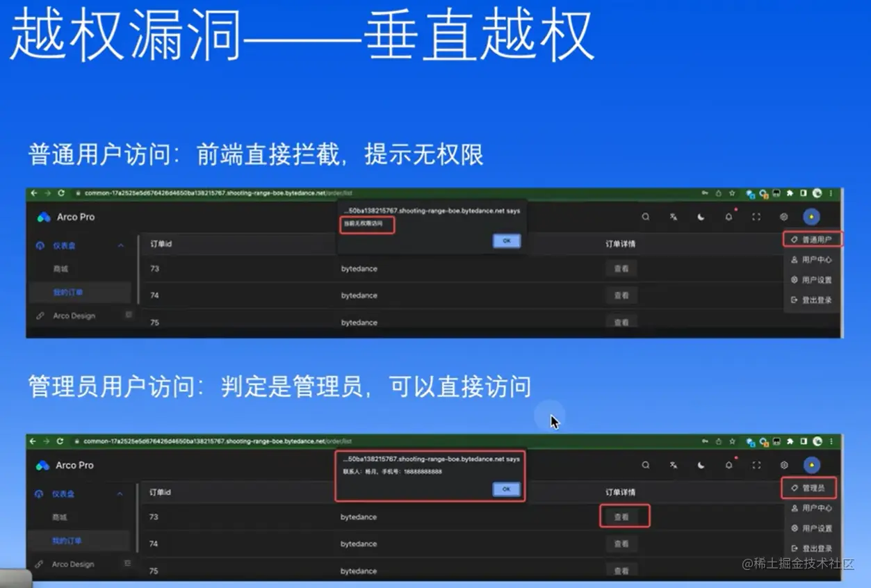Click 订单详情 column header in 管理员 table

tap(619, 492)
